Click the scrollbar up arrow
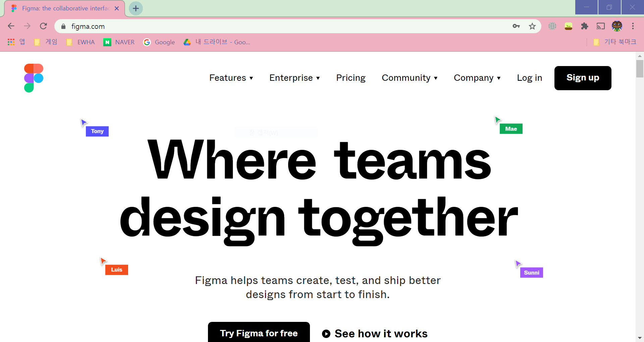644x342 pixels. (x=640, y=56)
